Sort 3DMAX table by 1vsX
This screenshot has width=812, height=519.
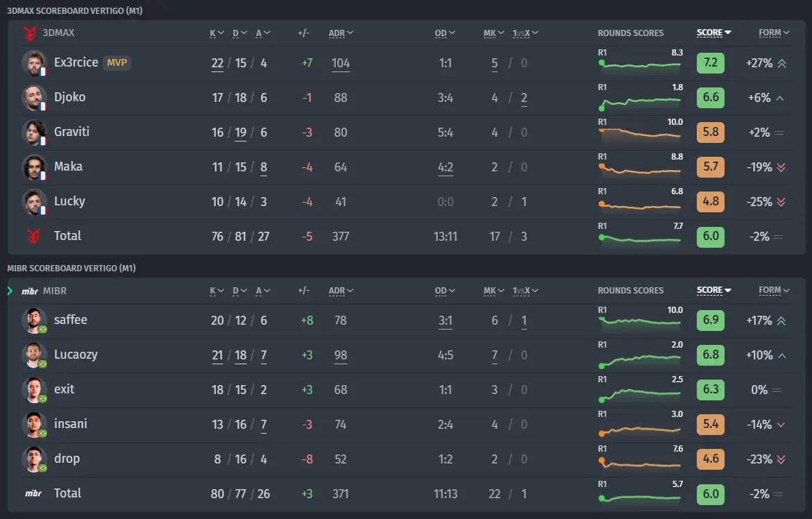point(525,33)
